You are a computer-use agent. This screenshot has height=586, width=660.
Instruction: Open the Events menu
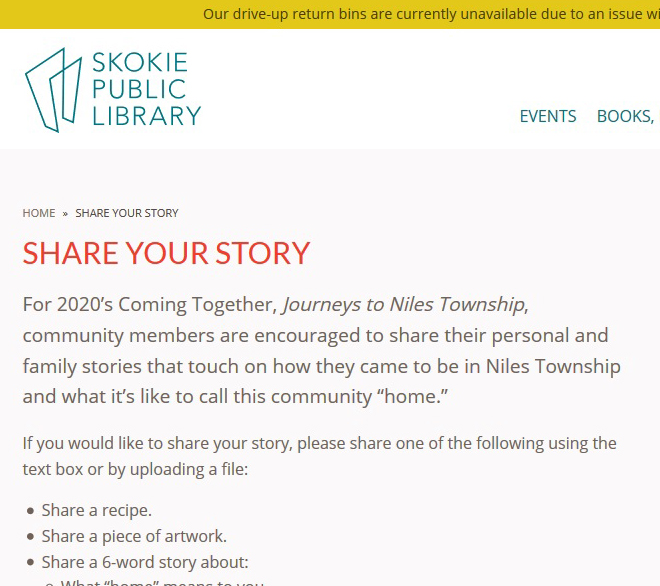(x=548, y=116)
